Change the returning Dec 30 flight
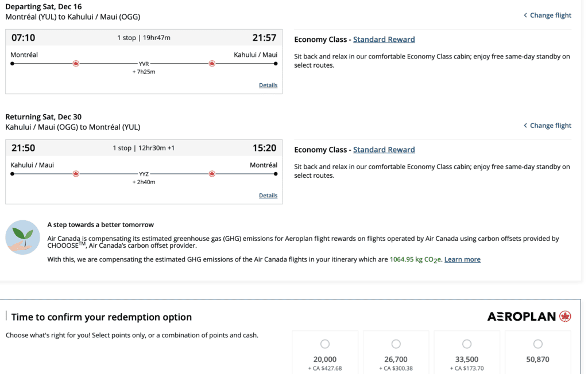The image size is (588, 374). 550,126
